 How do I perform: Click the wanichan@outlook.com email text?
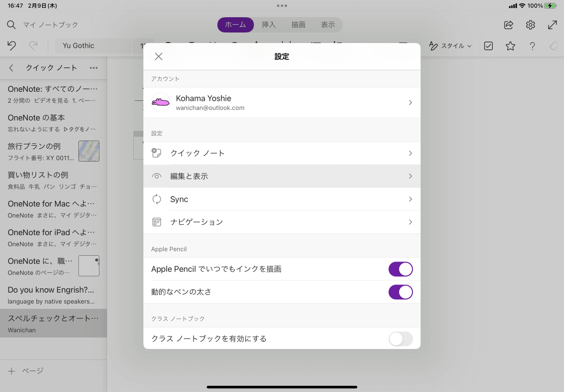(x=210, y=108)
